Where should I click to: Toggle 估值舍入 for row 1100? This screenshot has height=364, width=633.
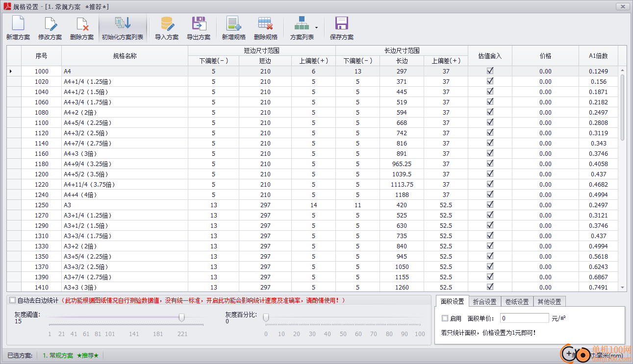(x=490, y=122)
